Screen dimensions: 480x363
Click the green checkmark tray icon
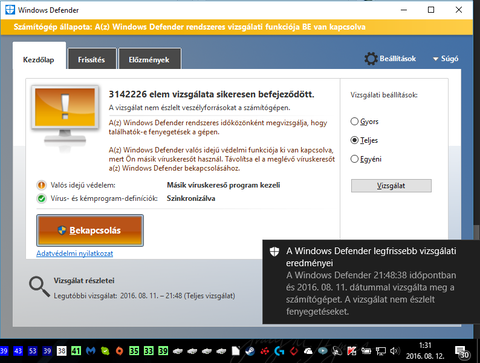tap(105, 351)
